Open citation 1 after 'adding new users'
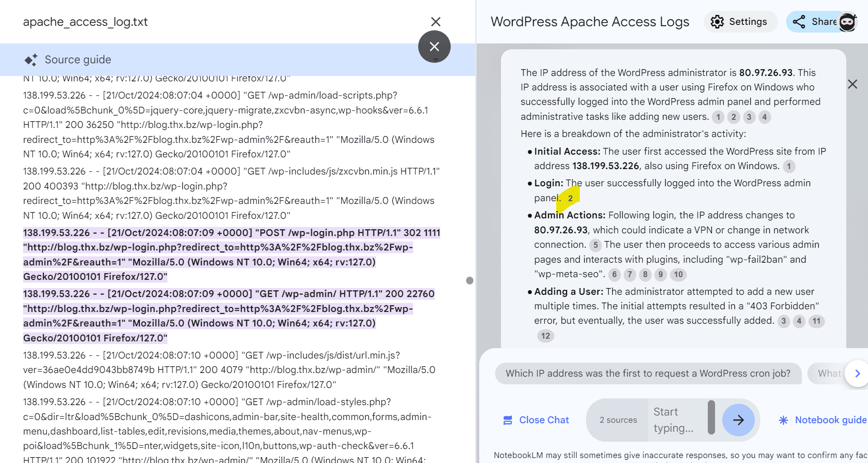Screen dimensions: 868x463 pos(718,117)
